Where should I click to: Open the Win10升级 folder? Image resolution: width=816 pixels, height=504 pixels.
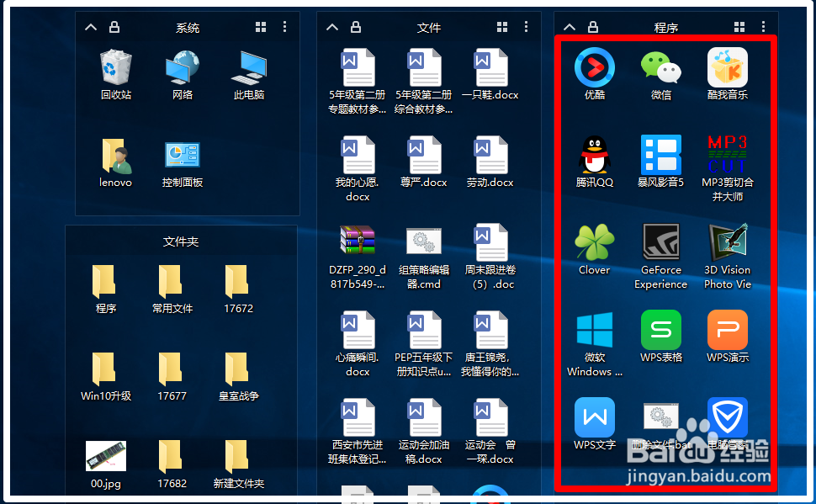104,368
